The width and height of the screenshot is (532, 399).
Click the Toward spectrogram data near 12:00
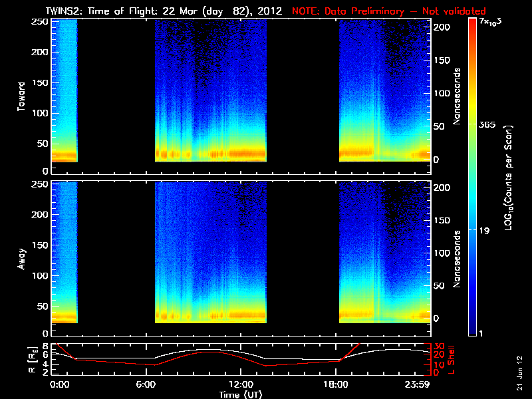click(x=211, y=91)
